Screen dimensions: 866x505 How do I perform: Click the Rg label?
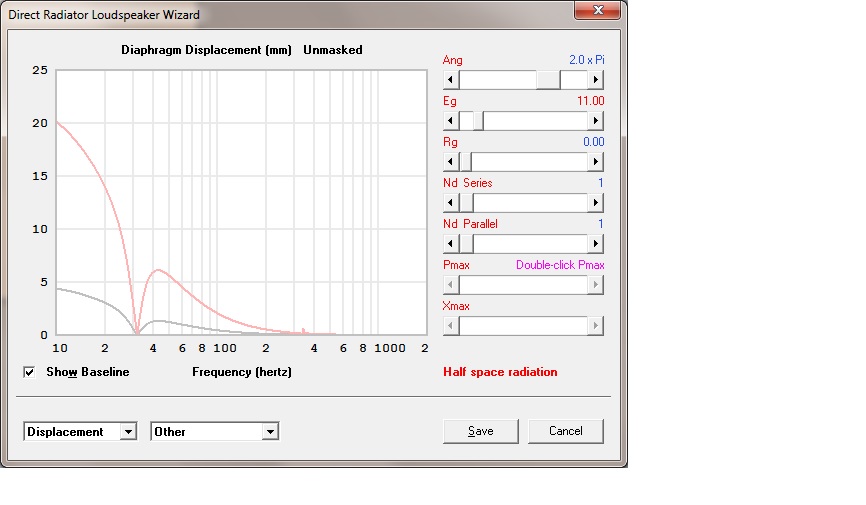pyautogui.click(x=450, y=142)
